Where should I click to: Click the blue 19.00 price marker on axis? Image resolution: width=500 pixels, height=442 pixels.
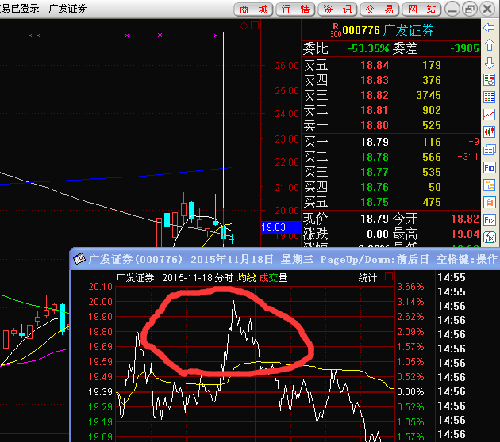click(281, 228)
